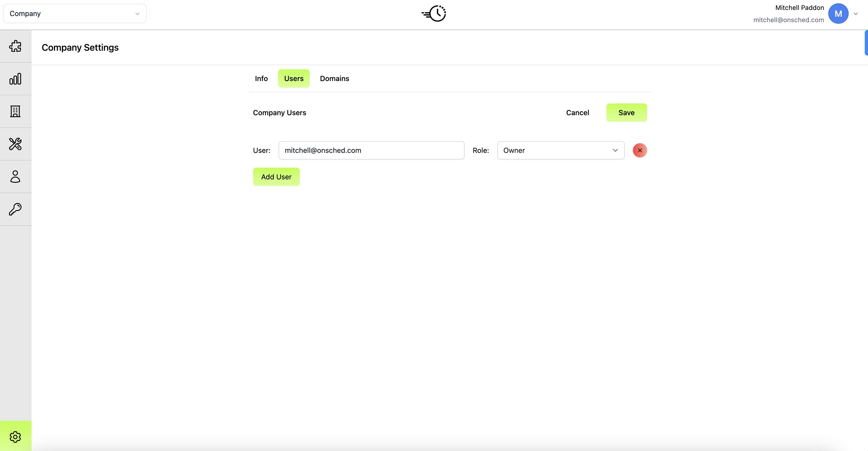This screenshot has width=868, height=451.
Task: Expand the Company selector dropdown
Action: [x=75, y=14]
